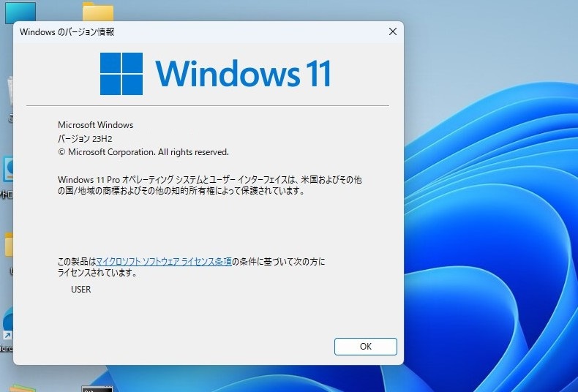Click the blue Windows logo in dialog

(x=122, y=73)
